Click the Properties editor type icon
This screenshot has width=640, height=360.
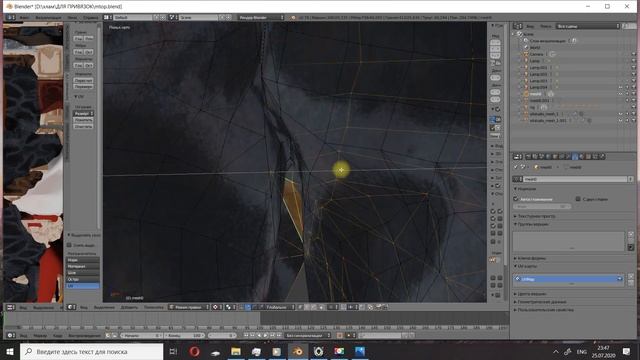click(518, 156)
